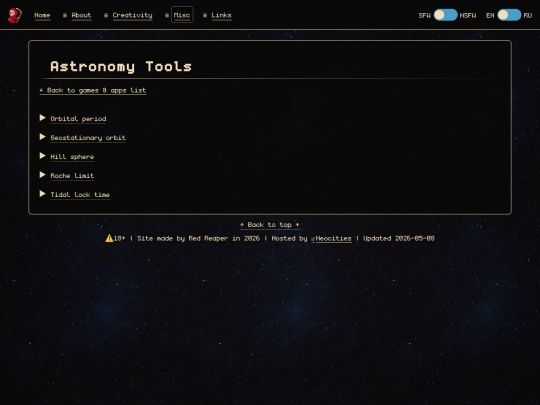Toggle the EN/RU language switch
Viewport: 540px width, 405px height.
tap(509, 15)
